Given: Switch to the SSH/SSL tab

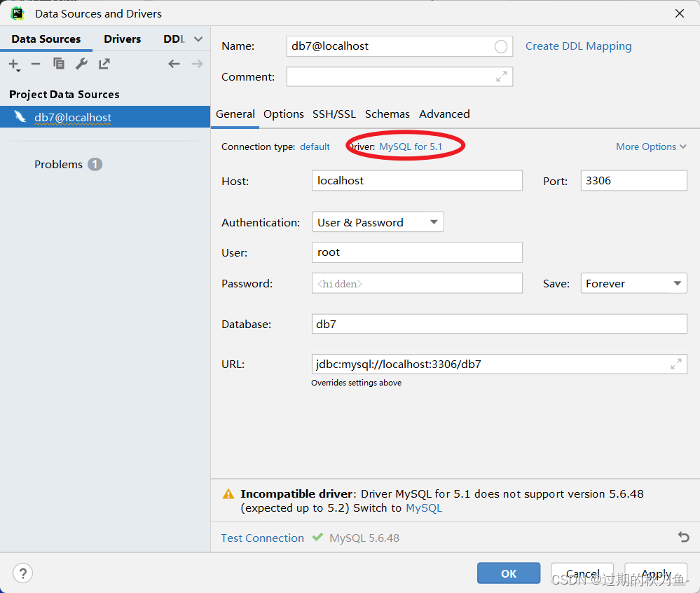Looking at the screenshot, I should [x=334, y=114].
